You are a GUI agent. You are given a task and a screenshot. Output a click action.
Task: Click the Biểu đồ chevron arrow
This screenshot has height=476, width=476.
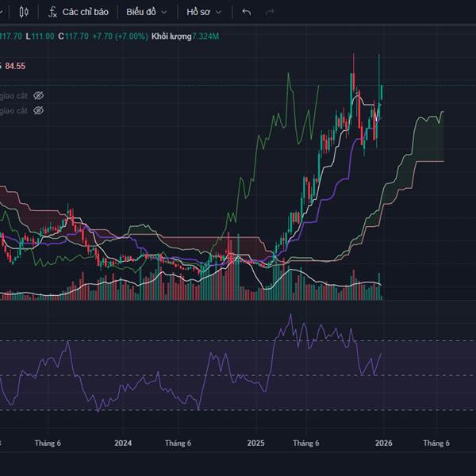(x=164, y=13)
